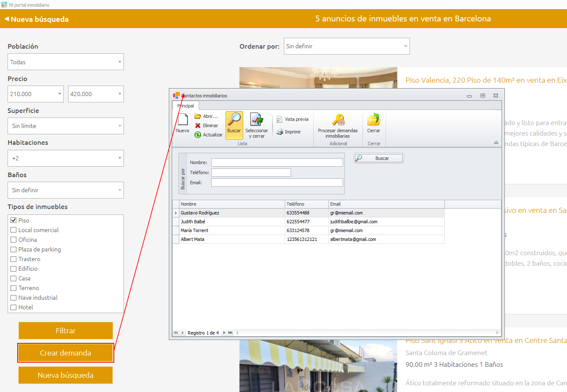Viewport: 567px width, 392px height.
Task: Go back via Nueva búsqueda header
Action: pos(37,19)
